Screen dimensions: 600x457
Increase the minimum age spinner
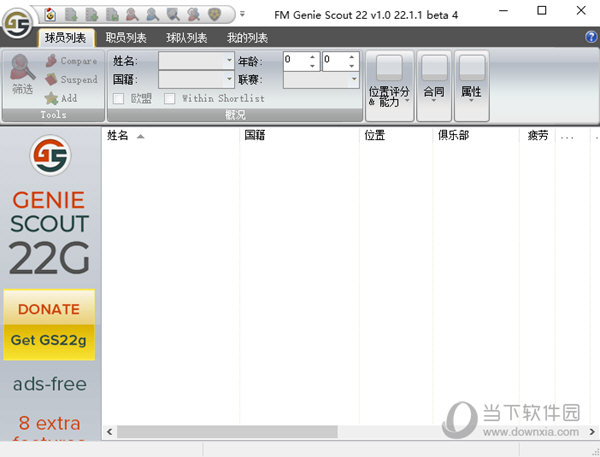pos(312,57)
